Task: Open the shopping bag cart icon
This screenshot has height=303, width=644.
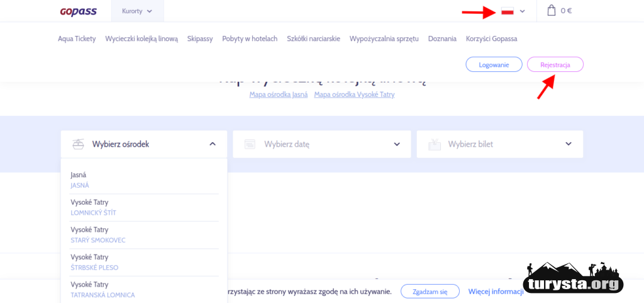Action: click(552, 11)
